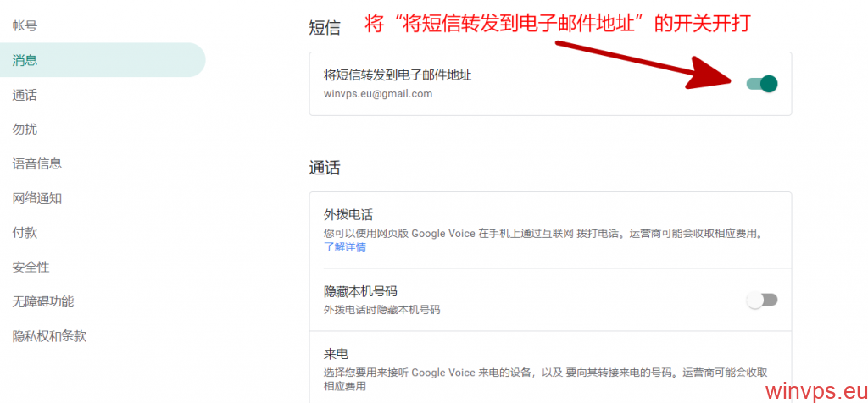Image resolution: width=868 pixels, height=403 pixels.
Task: Open 网络通知 settings
Action: point(36,198)
